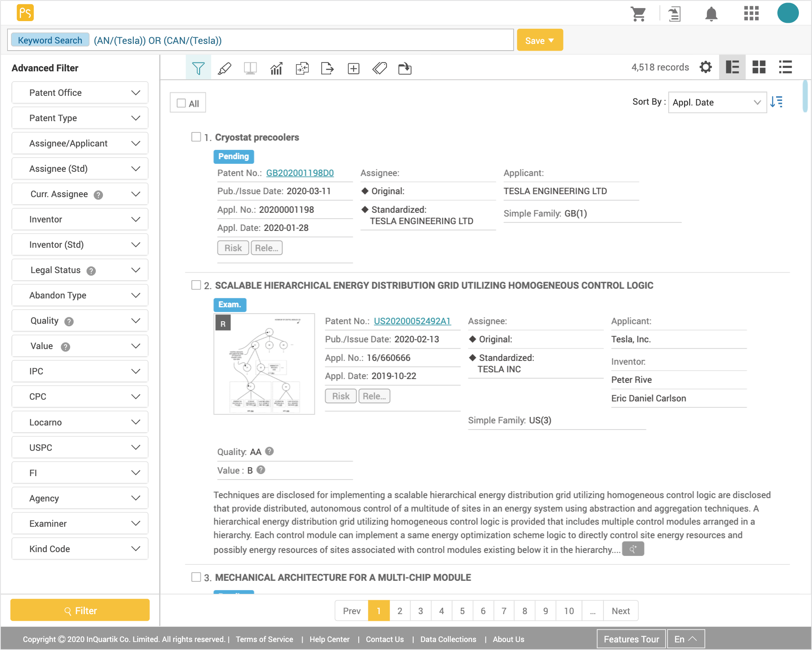Screen dimensions: 812x650
Task: Open Terms of Service link
Action: [x=264, y=639]
